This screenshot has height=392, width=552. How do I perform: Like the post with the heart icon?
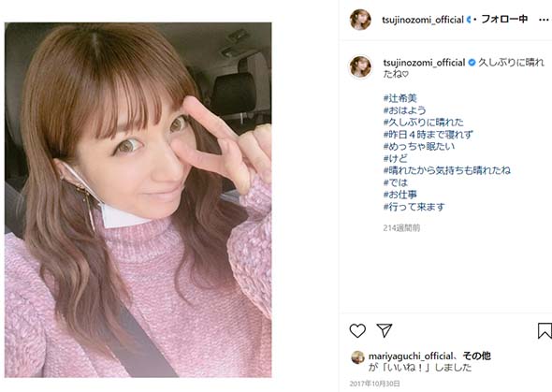tap(357, 331)
